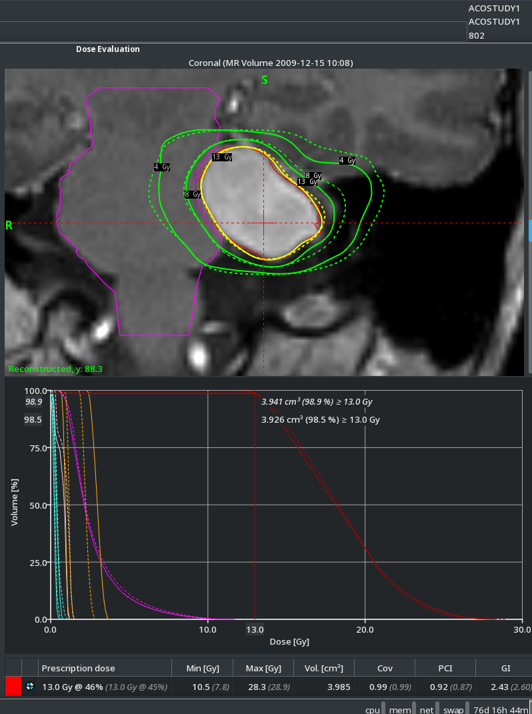The image size is (532, 714).
Task: Click the uptime 76d 16h 44m indicator
Action: (x=501, y=709)
